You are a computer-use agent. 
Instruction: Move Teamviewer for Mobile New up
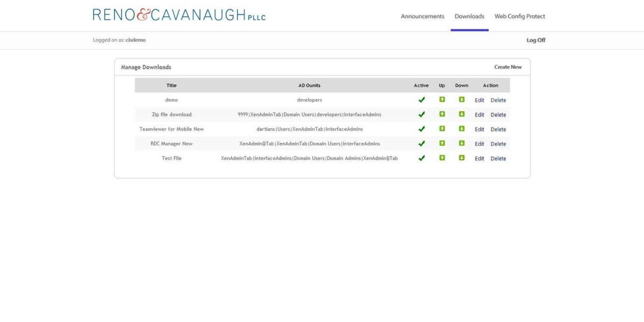(x=442, y=129)
